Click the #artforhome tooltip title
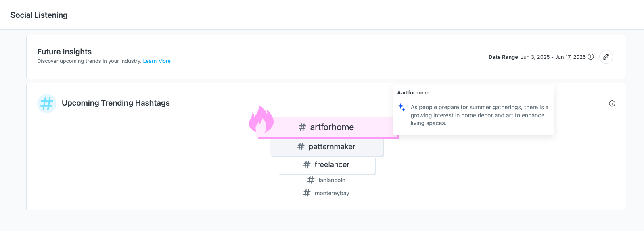 (x=413, y=93)
